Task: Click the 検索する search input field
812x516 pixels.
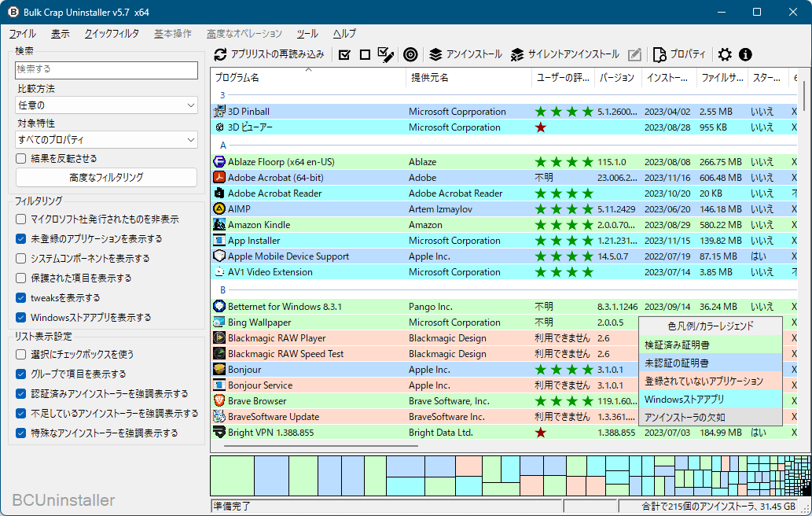Action: (x=106, y=70)
